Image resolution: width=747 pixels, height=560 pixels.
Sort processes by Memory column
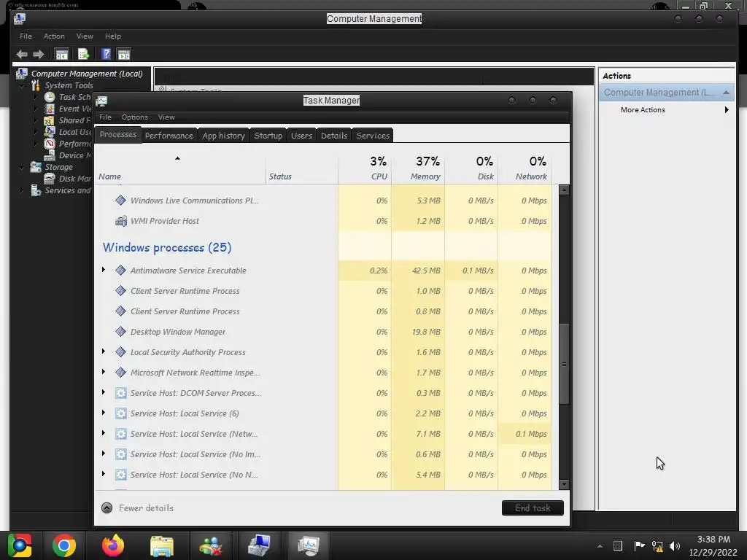tap(418, 168)
